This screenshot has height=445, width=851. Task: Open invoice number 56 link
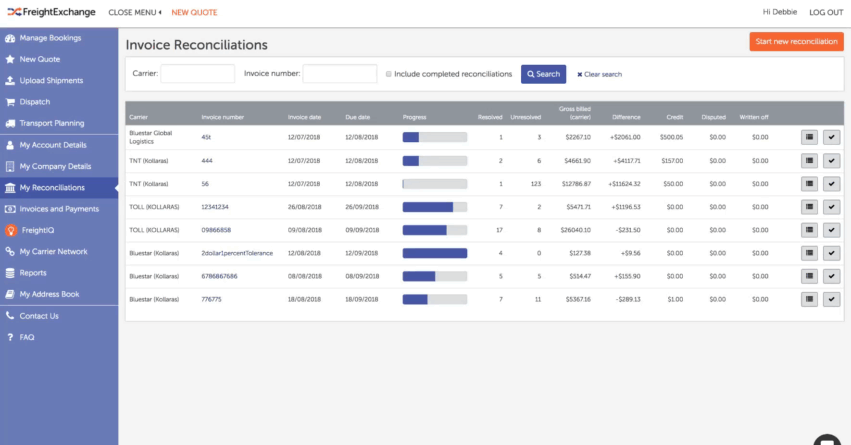tap(205, 184)
